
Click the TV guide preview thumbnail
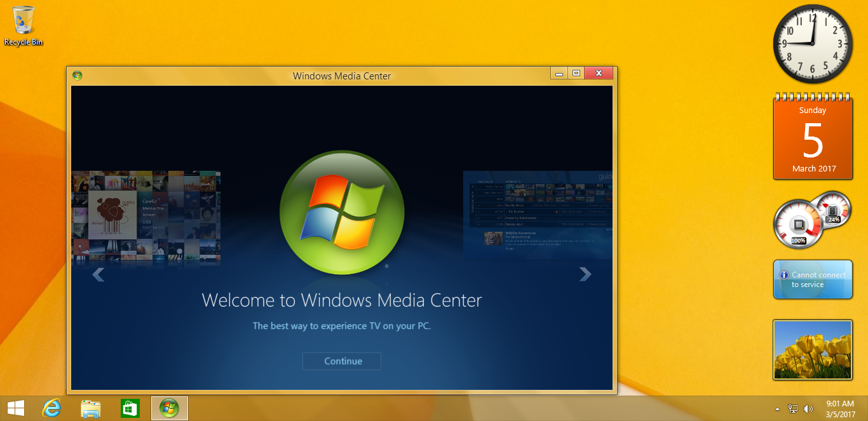538,214
